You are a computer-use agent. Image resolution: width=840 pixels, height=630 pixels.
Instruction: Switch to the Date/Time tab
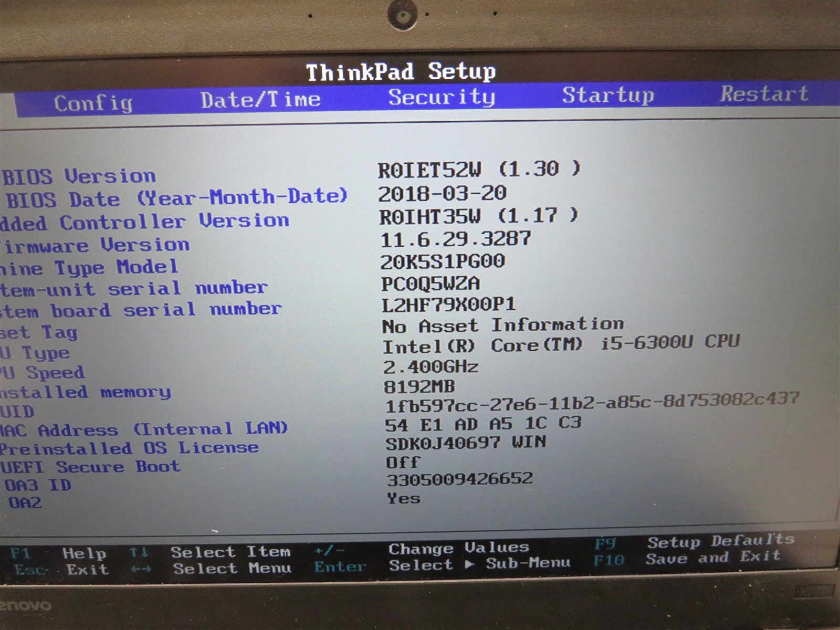tap(260, 99)
